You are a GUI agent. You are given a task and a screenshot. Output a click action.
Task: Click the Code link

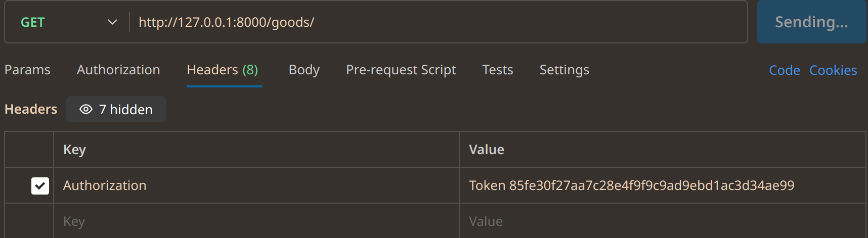tap(785, 70)
